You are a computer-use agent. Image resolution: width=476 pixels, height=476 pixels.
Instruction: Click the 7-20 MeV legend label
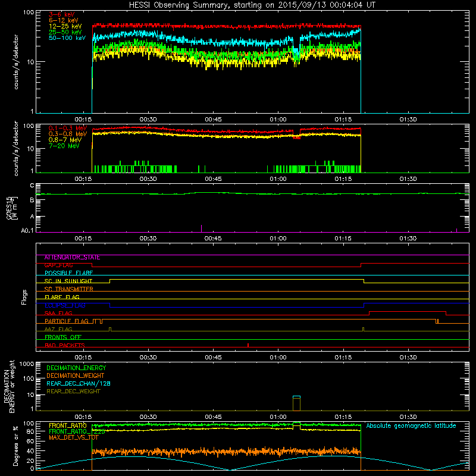(64, 146)
